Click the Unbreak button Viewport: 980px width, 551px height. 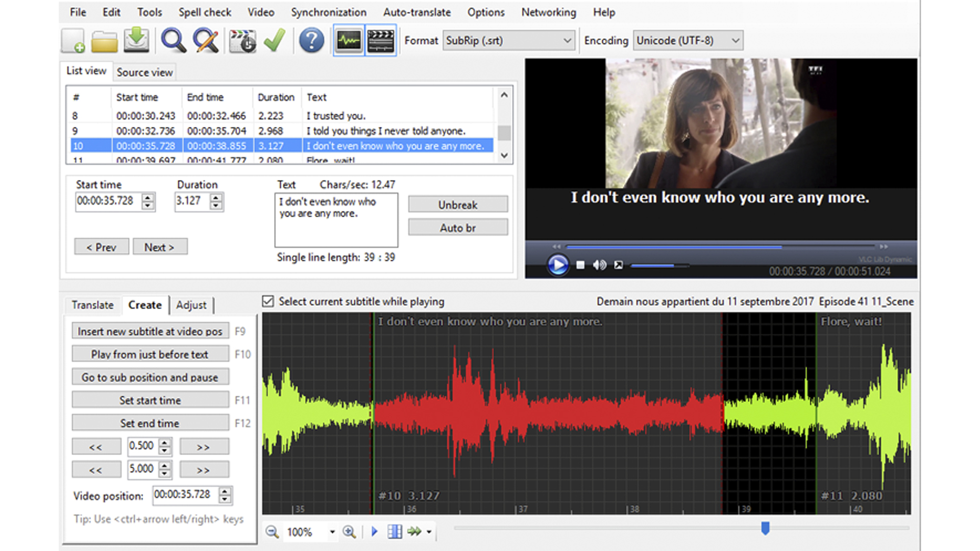(x=458, y=205)
